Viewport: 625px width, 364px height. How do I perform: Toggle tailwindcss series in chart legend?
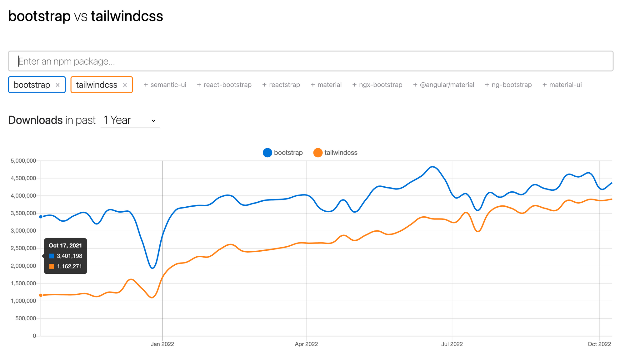335,153
